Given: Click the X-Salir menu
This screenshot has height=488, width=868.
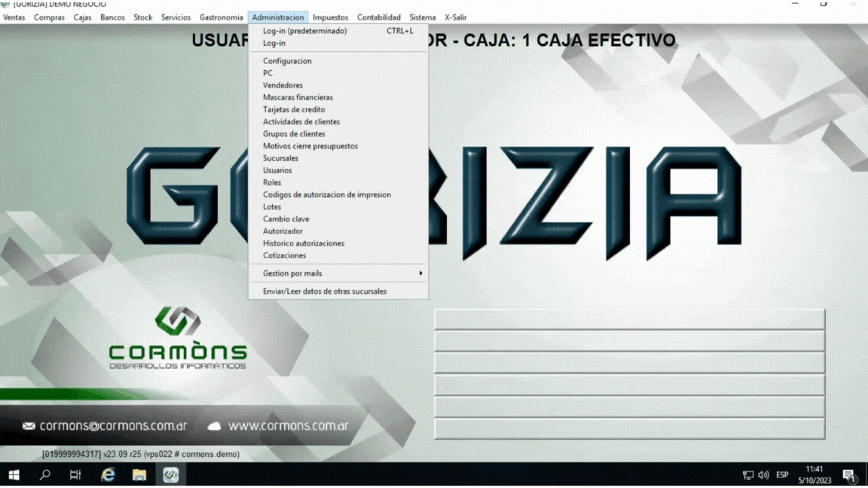Looking at the screenshot, I should 456,17.
